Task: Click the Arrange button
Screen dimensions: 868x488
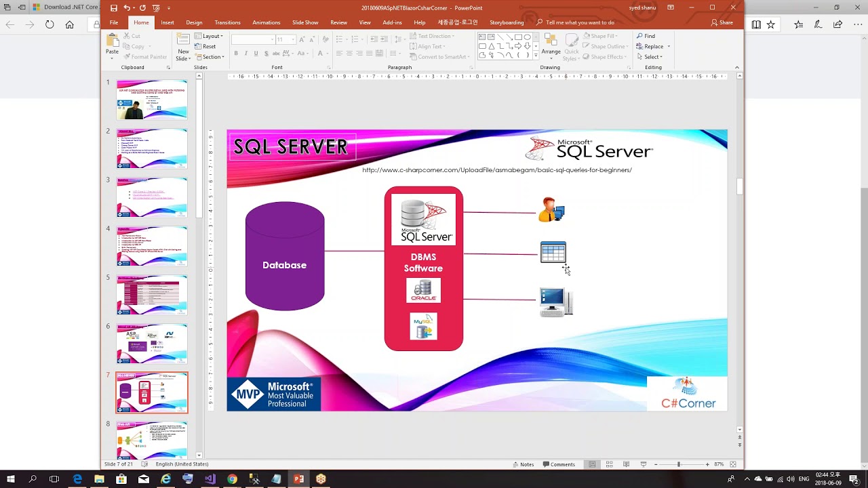Action: point(551,45)
